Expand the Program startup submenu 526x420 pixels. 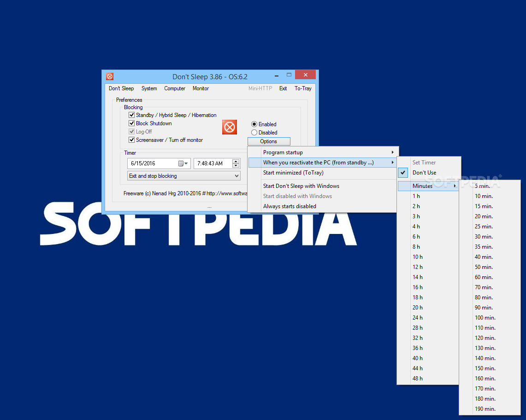(323, 152)
